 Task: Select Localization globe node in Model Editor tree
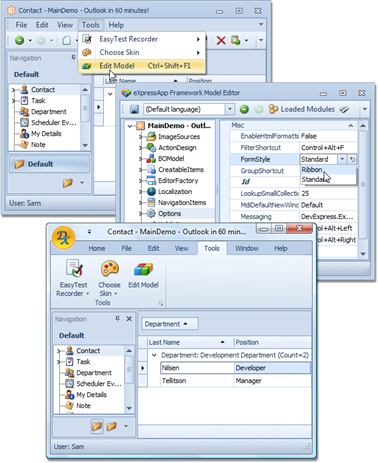click(175, 192)
